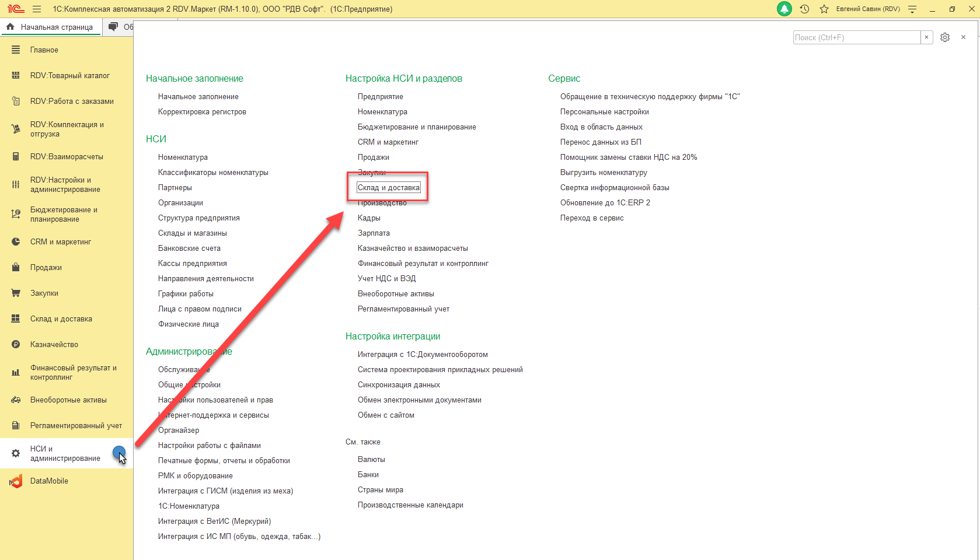The image size is (980, 560).
Task: Switch to the Начальная страница tab
Action: tap(51, 27)
